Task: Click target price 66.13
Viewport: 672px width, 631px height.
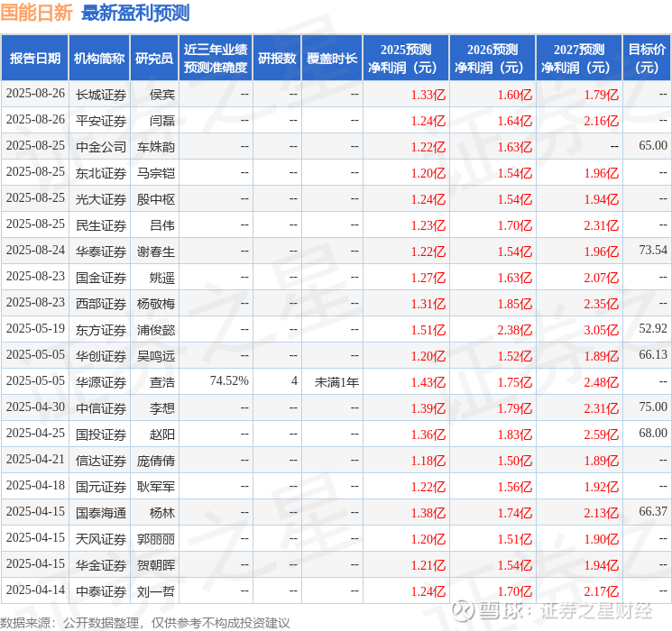Action: (653, 354)
